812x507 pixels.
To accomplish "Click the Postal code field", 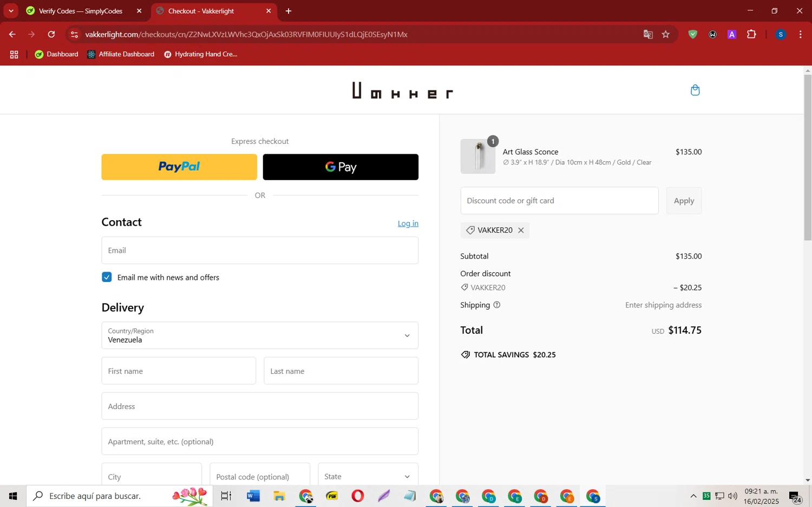I will click(x=260, y=474).
